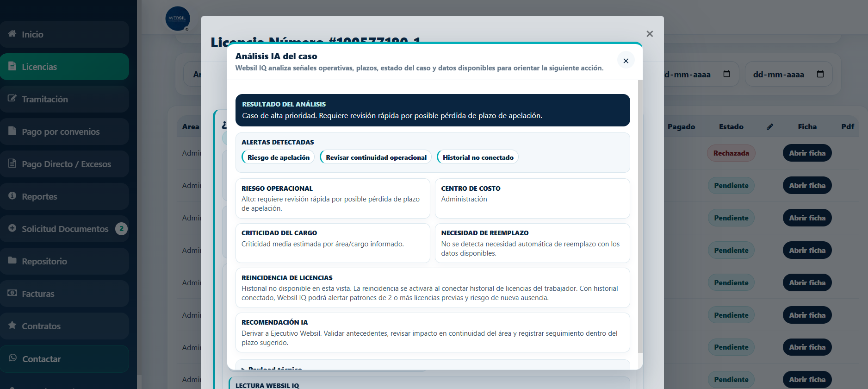Click the NECESIDAD DE REEMPLAZO card
Viewport: 868px width, 389px height.
(532, 243)
